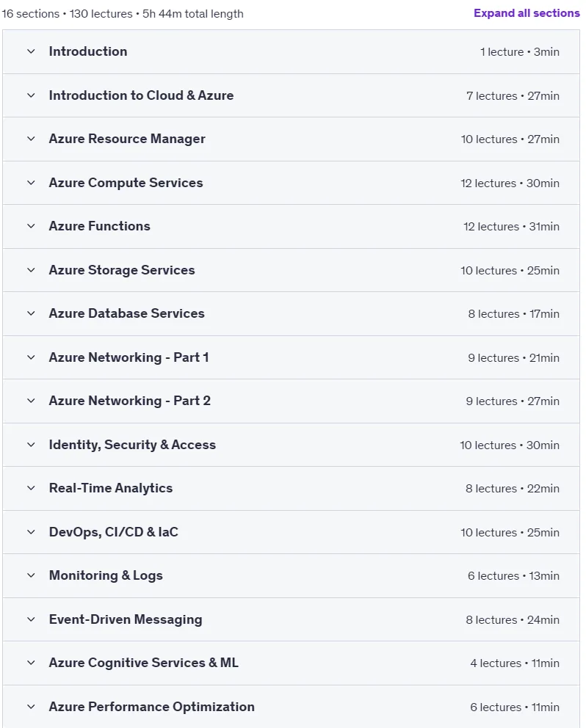Expand Real-Time Analytics chevron icon
Image resolution: width=586 pixels, height=728 pixels.
pyautogui.click(x=31, y=488)
